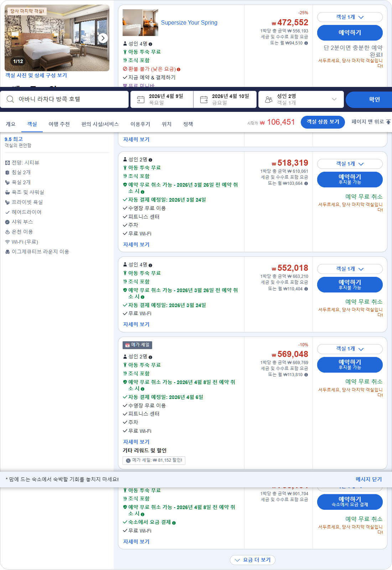392x570 pixels.
Task: Open 객실 1개 dropdown for ₩472,552 offer
Action: pos(350,17)
